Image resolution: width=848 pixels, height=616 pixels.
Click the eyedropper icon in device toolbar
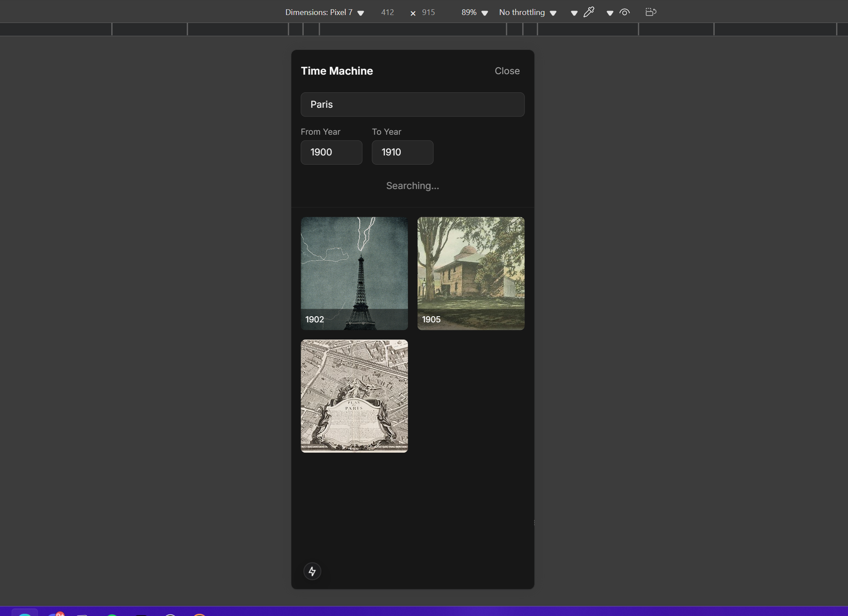click(589, 12)
